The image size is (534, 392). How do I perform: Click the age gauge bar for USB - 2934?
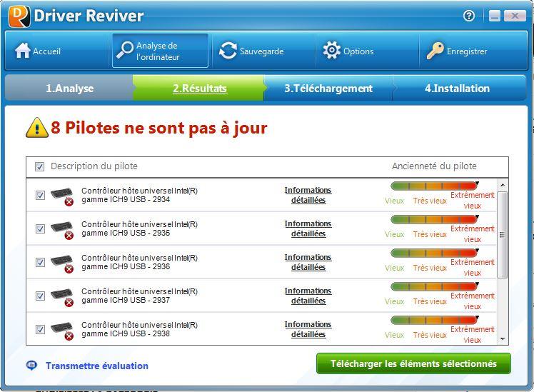pyautogui.click(x=435, y=186)
